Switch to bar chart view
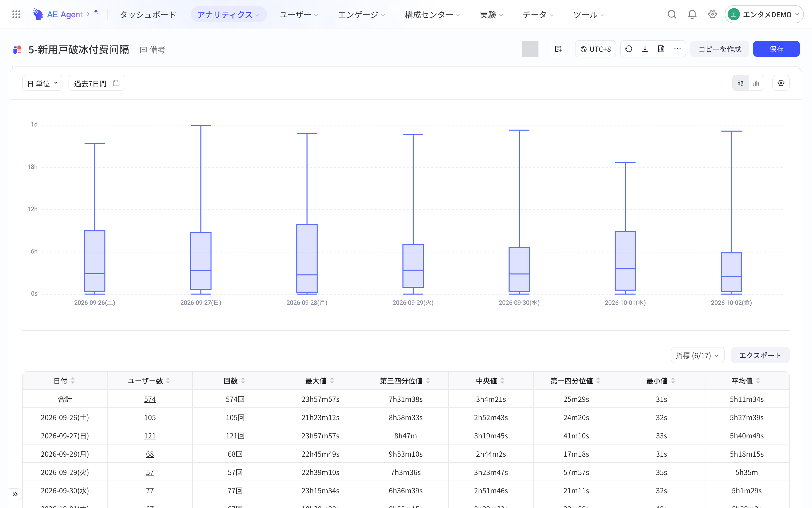Viewport: 812px width, 508px height. point(756,83)
